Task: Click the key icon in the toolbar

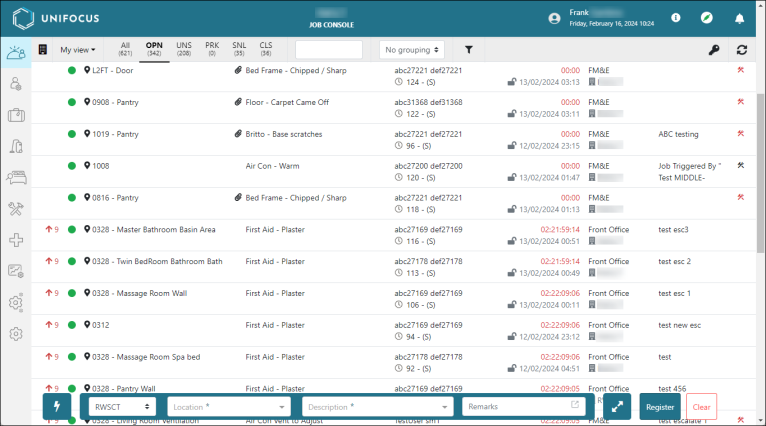Action: click(713, 49)
